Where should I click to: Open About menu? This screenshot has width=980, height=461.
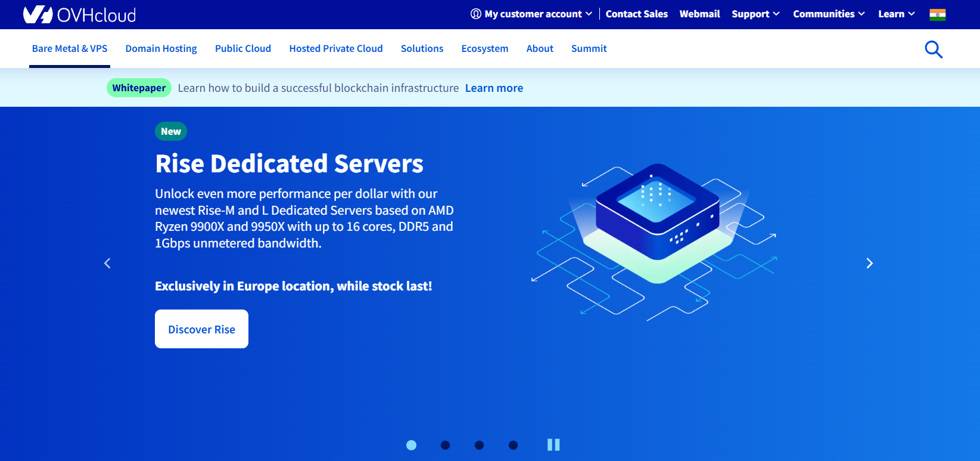[x=540, y=48]
